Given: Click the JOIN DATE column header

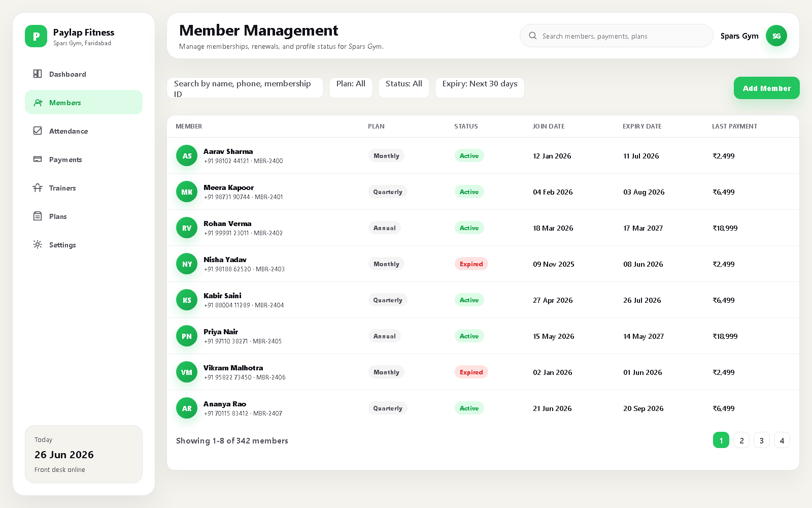Looking at the screenshot, I should coord(549,126).
